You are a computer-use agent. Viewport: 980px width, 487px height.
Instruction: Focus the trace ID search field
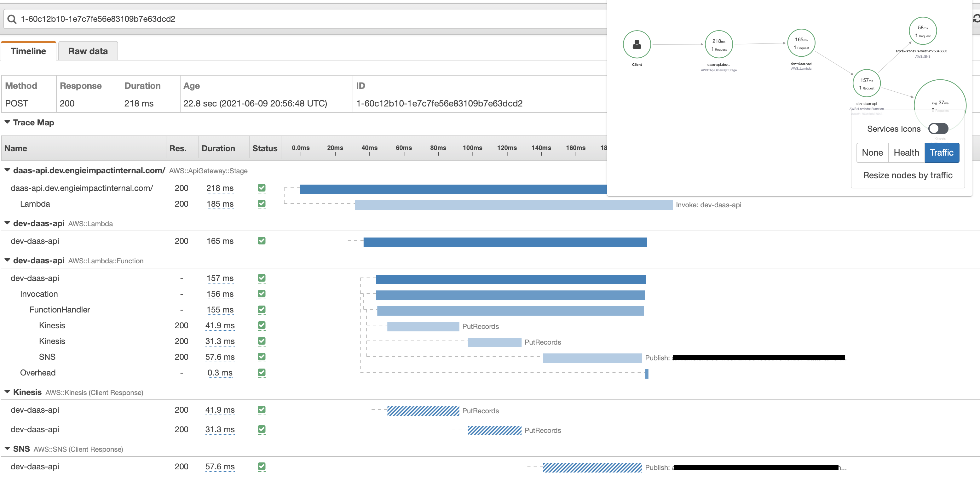pyautogui.click(x=304, y=19)
